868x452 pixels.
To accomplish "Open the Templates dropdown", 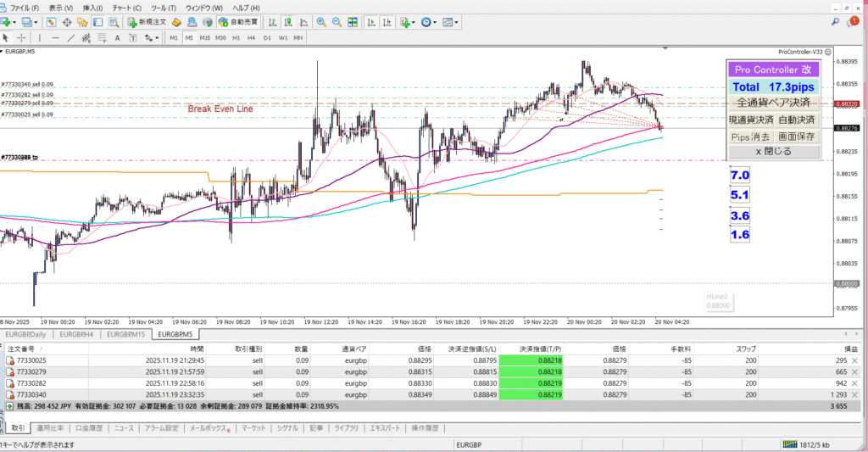I will [451, 22].
